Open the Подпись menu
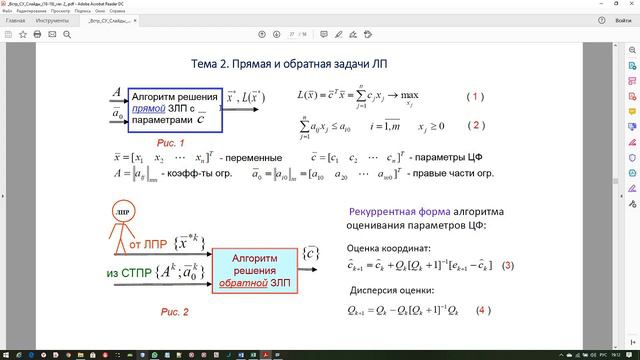Screen dimensions: 640x360 point(83,11)
